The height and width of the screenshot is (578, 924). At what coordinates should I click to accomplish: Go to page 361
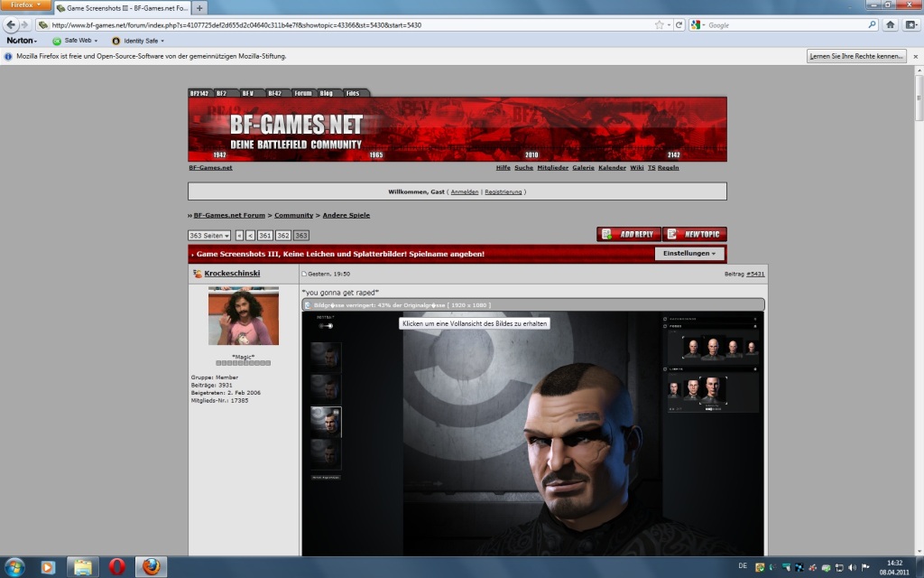pyautogui.click(x=265, y=236)
